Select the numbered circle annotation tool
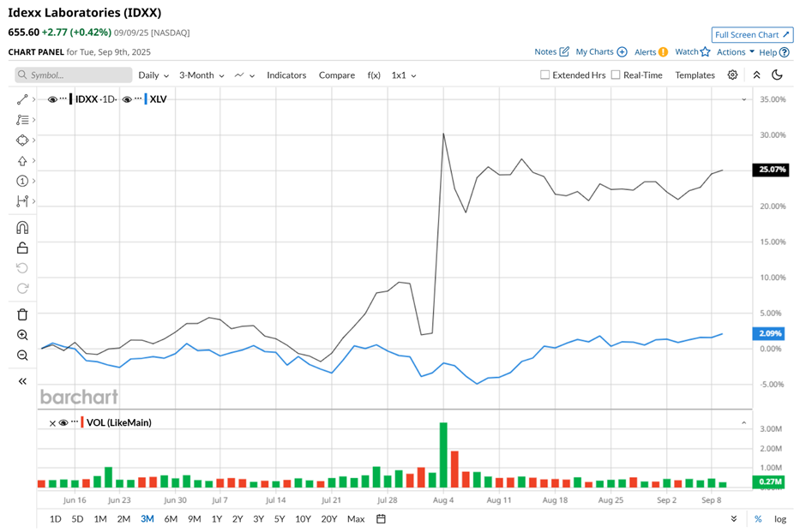The height and width of the screenshot is (532, 806). [x=22, y=181]
